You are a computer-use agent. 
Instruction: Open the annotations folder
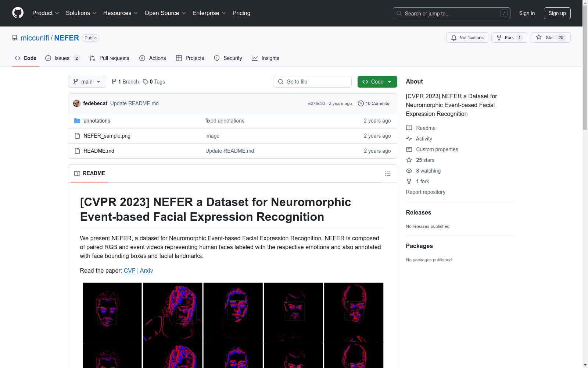(97, 121)
